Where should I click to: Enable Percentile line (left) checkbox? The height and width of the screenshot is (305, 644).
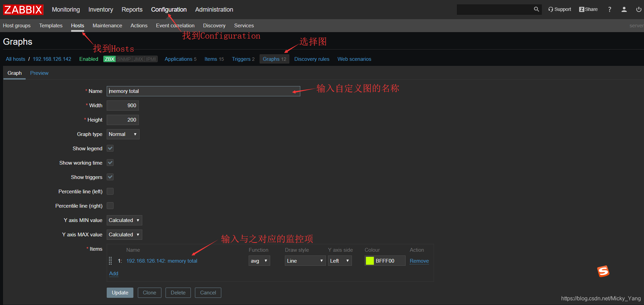click(x=110, y=191)
